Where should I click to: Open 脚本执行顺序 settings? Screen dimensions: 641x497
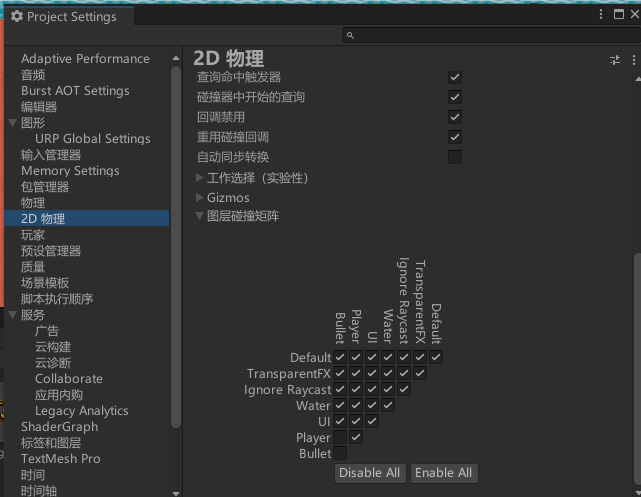(57, 299)
